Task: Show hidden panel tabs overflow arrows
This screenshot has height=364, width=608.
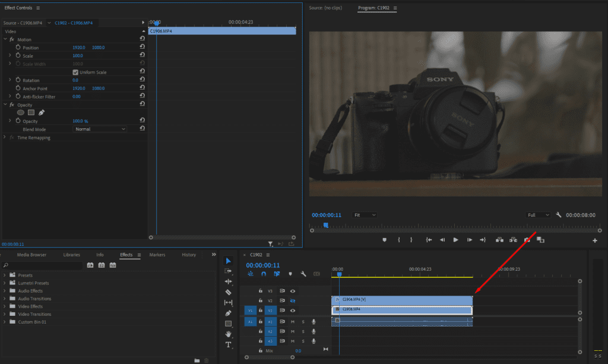Action: pyautogui.click(x=214, y=255)
